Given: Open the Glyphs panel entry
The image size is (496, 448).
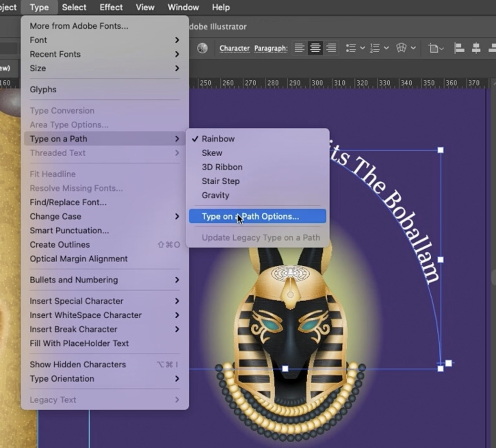Looking at the screenshot, I should pyautogui.click(x=105, y=89).
